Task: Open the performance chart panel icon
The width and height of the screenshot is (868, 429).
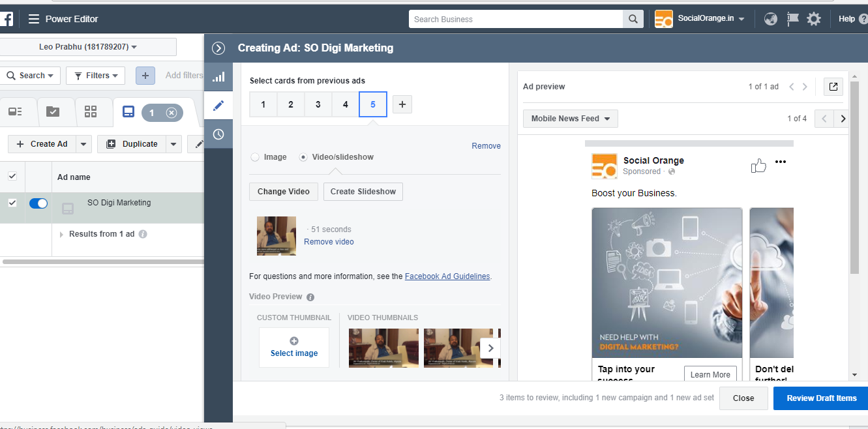Action: [x=218, y=76]
